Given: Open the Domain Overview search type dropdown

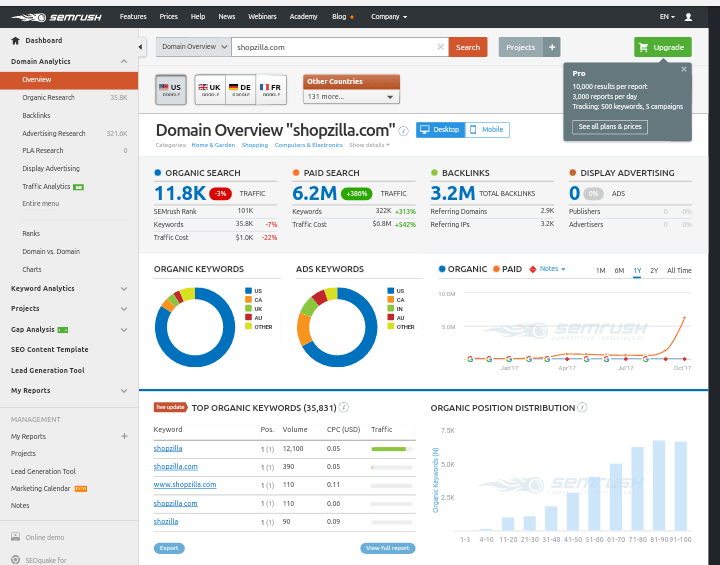Looking at the screenshot, I should [193, 47].
